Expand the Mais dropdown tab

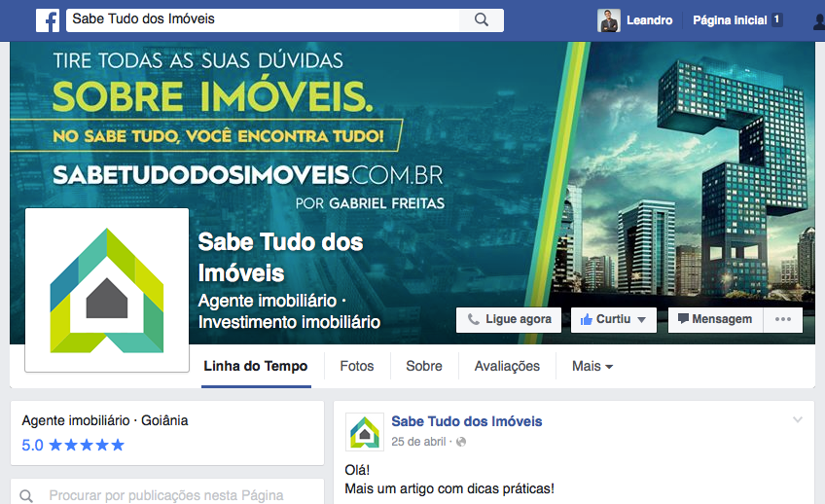coord(592,366)
